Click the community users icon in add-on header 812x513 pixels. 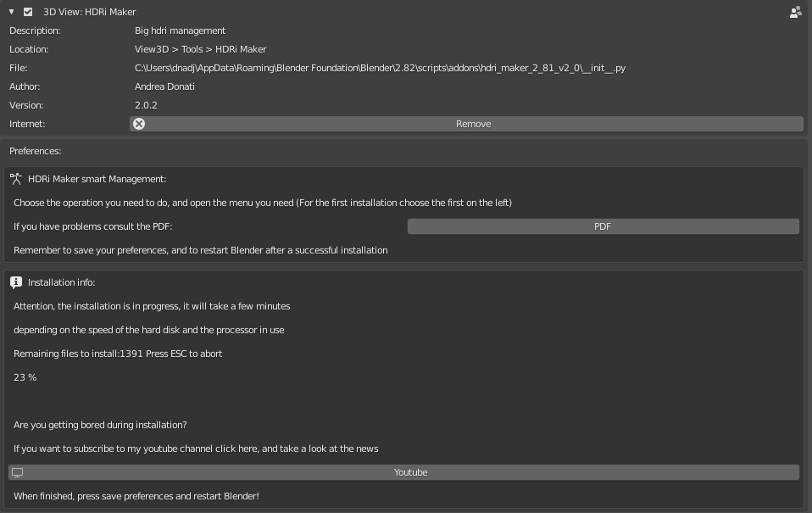coord(795,12)
